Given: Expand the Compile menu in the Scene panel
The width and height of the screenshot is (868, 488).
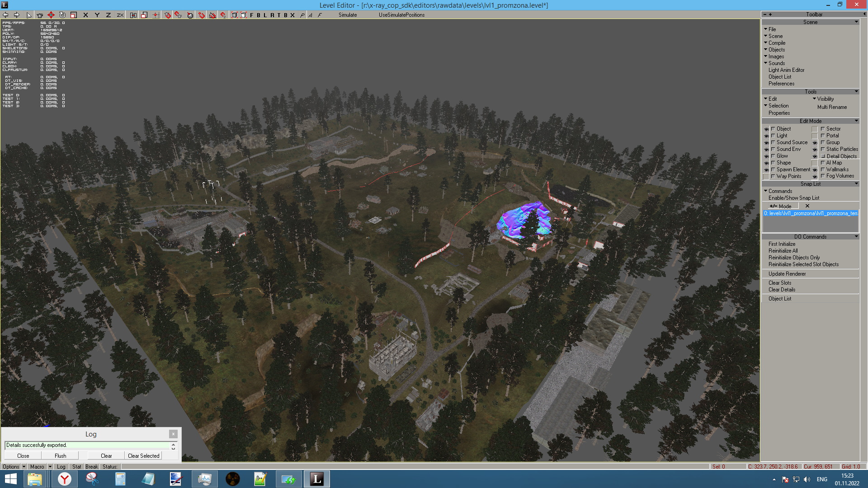Looking at the screenshot, I should tap(777, 43).
